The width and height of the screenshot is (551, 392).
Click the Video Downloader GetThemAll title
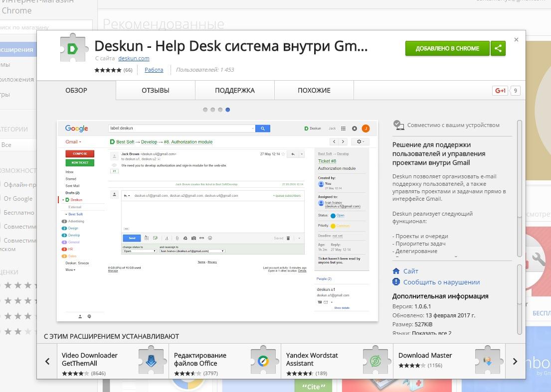90,359
